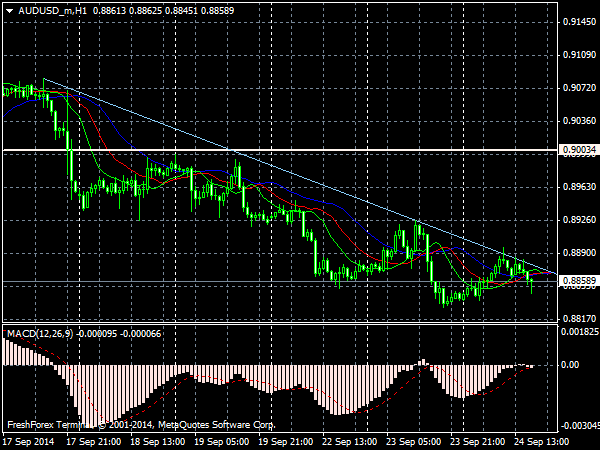This screenshot has height=450, width=600.
Task: Select the current price label 0.88589
Action: [x=579, y=281]
